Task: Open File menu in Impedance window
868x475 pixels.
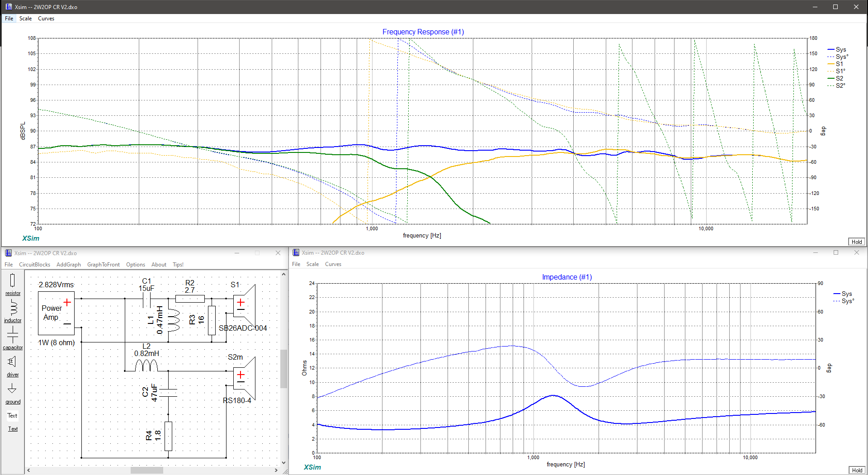Action: [296, 264]
